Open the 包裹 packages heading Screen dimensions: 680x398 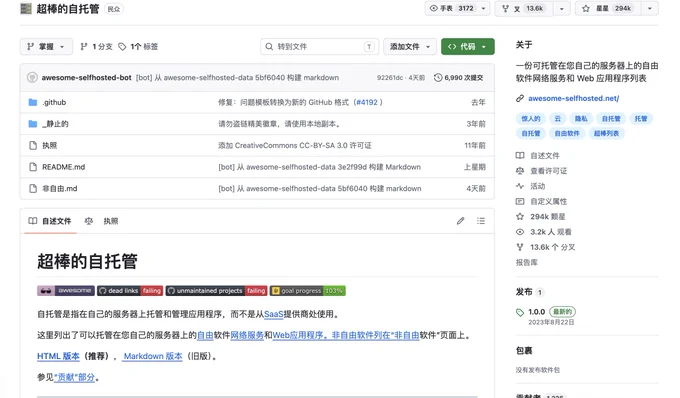[524, 350]
